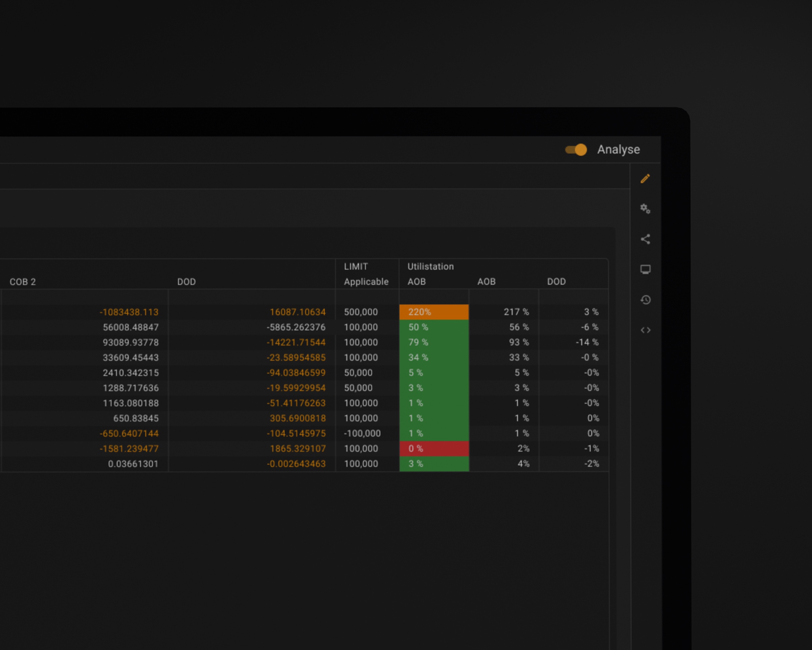Viewport: 812px width, 650px height.
Task: Select the Utilistation group header
Action: tap(430, 266)
